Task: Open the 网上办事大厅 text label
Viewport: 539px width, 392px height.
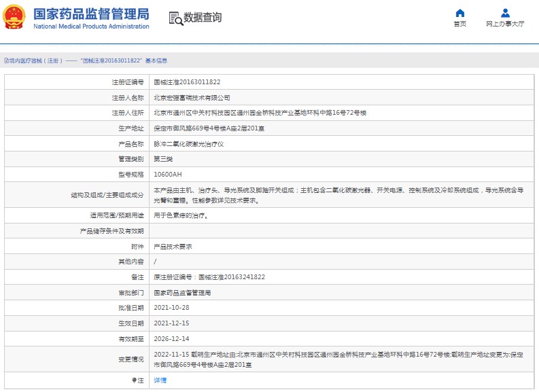Action: pos(505,24)
